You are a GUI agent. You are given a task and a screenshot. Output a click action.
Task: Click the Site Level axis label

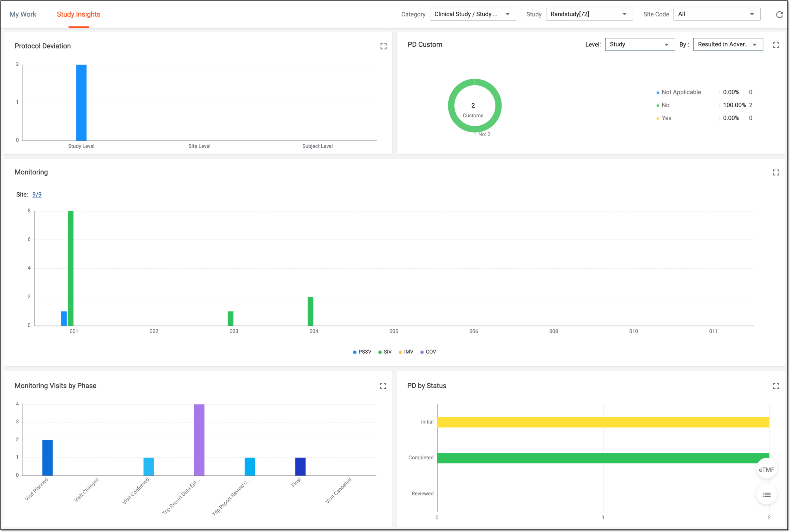pyautogui.click(x=199, y=146)
